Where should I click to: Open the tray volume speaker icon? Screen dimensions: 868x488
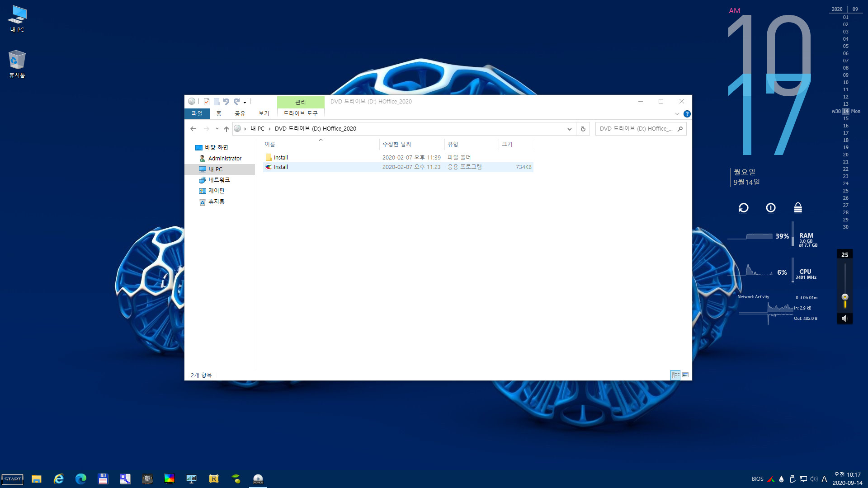pos(814,479)
